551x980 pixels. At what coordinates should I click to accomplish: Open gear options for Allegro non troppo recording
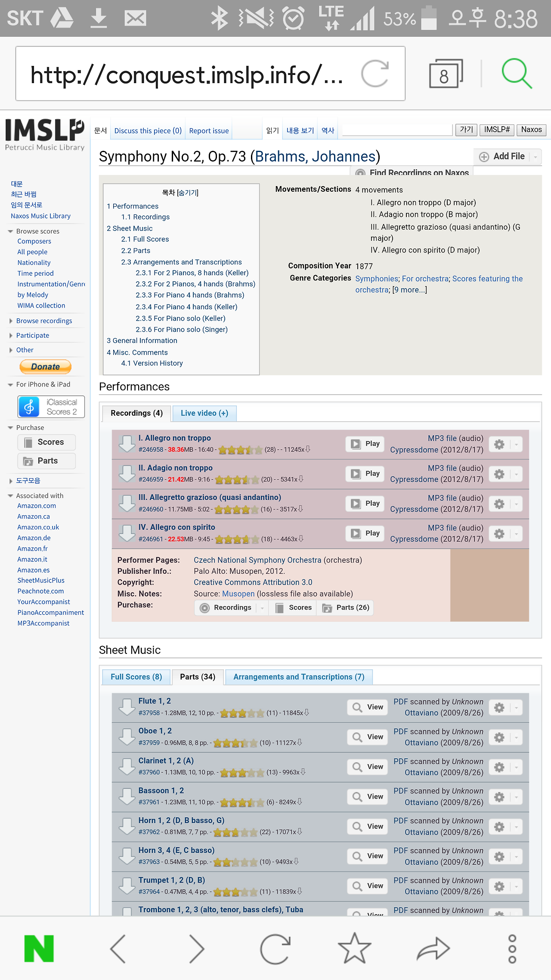499,444
